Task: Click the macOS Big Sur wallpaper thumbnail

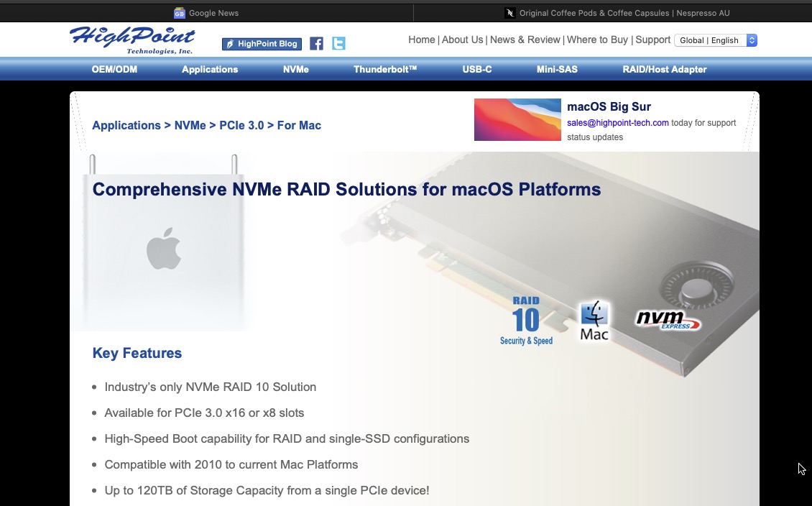Action: pos(517,119)
